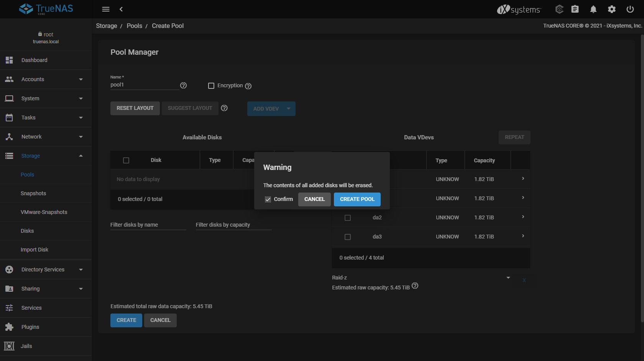Click the page vertical scrollbar
This screenshot has width=644, height=361.
(x=642, y=179)
